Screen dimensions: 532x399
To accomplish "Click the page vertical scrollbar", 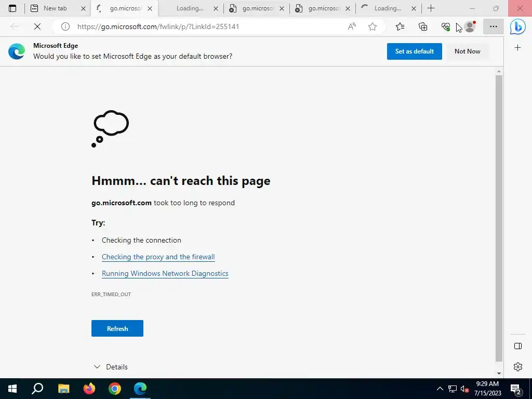I will [x=499, y=218].
